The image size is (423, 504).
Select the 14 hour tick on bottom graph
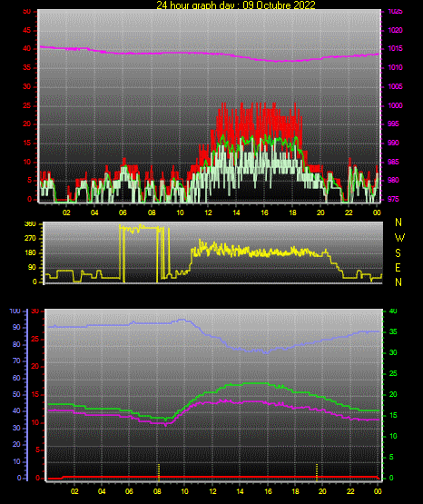point(240,491)
